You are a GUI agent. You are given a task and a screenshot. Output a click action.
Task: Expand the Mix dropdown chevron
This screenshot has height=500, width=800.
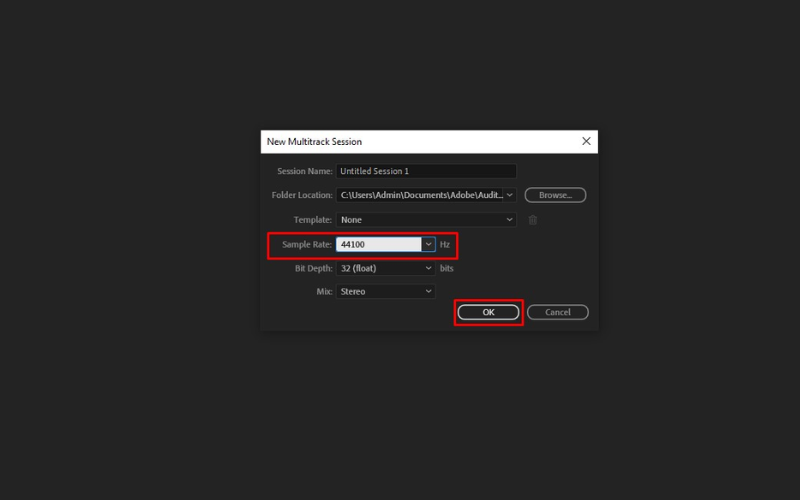(x=429, y=292)
